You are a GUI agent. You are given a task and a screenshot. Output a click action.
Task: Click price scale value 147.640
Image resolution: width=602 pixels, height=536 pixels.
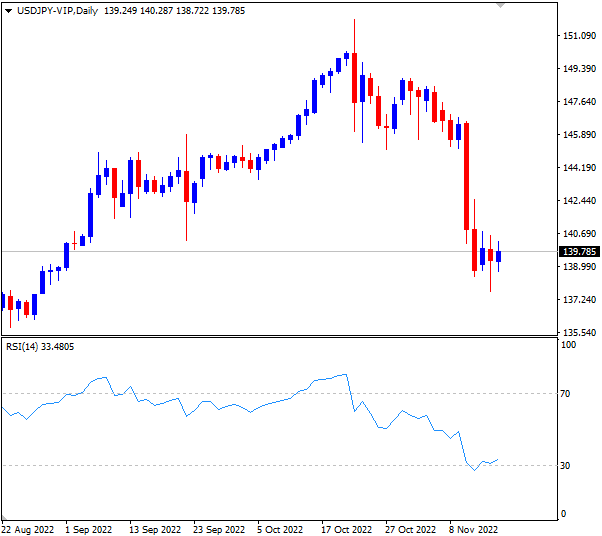pyautogui.click(x=579, y=102)
